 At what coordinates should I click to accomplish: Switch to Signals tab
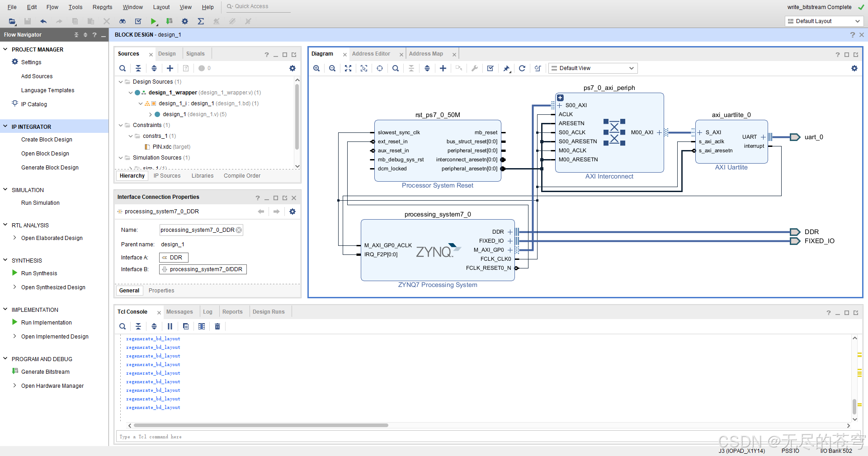(x=195, y=54)
